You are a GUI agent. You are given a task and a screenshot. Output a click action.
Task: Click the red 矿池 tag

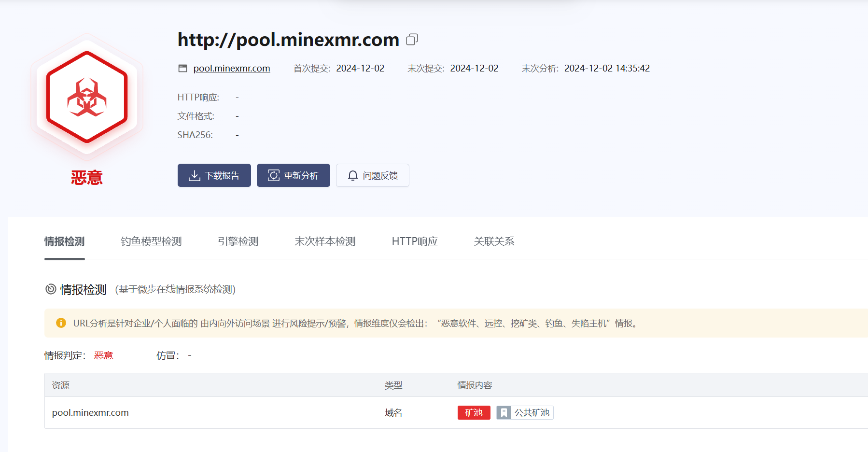pyautogui.click(x=474, y=413)
